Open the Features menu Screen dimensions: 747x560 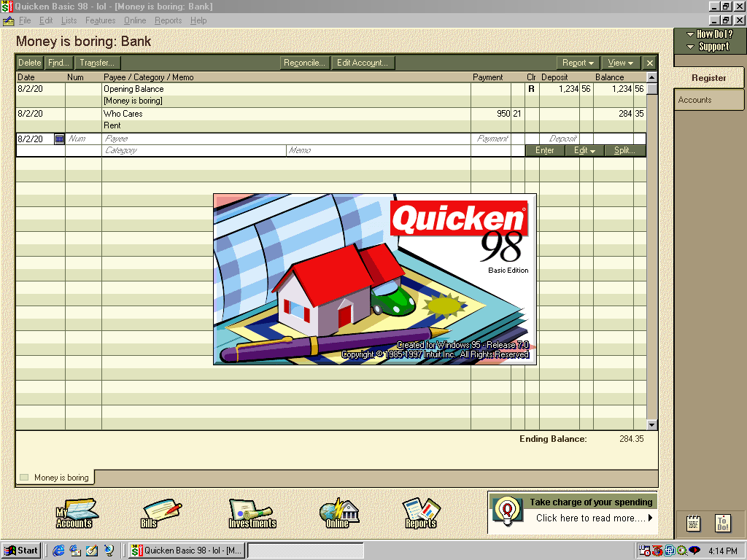pyautogui.click(x=100, y=20)
